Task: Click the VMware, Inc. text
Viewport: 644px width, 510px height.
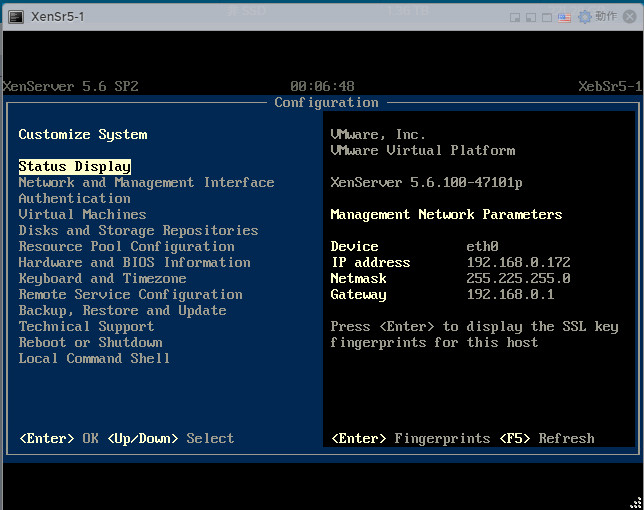Action: click(x=378, y=134)
